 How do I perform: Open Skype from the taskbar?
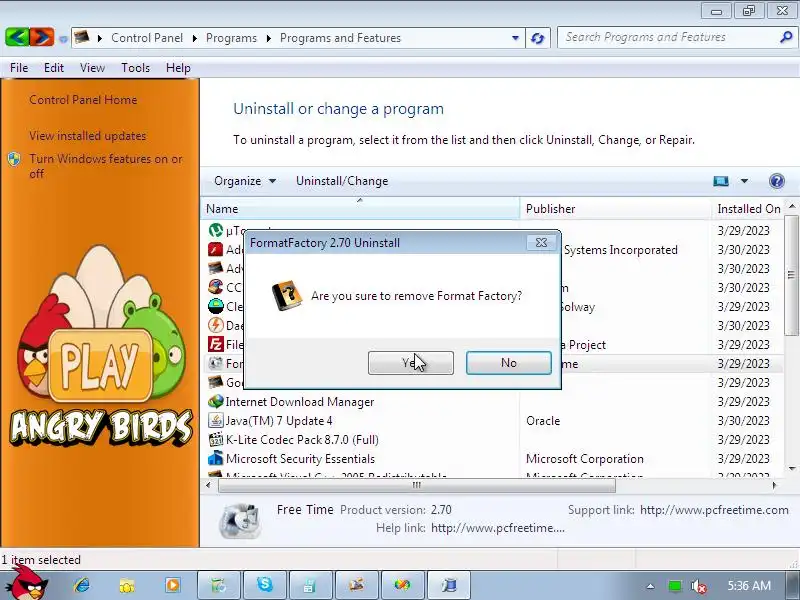[264, 585]
